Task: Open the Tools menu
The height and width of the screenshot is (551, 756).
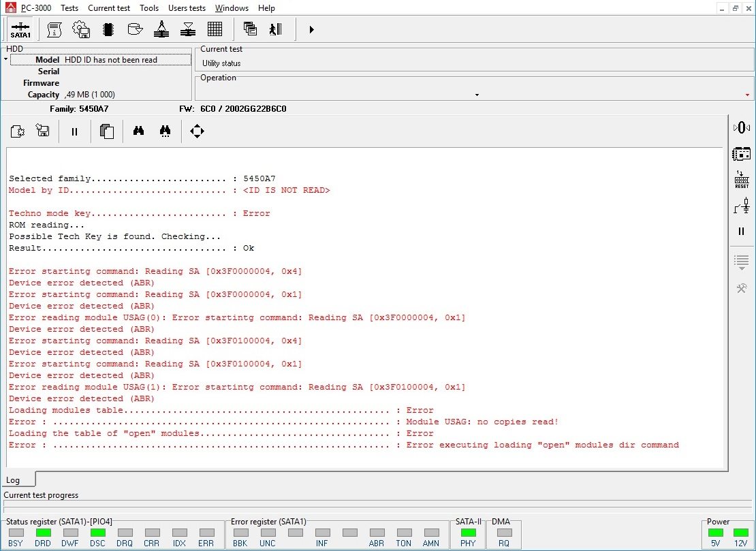Action: pos(149,8)
